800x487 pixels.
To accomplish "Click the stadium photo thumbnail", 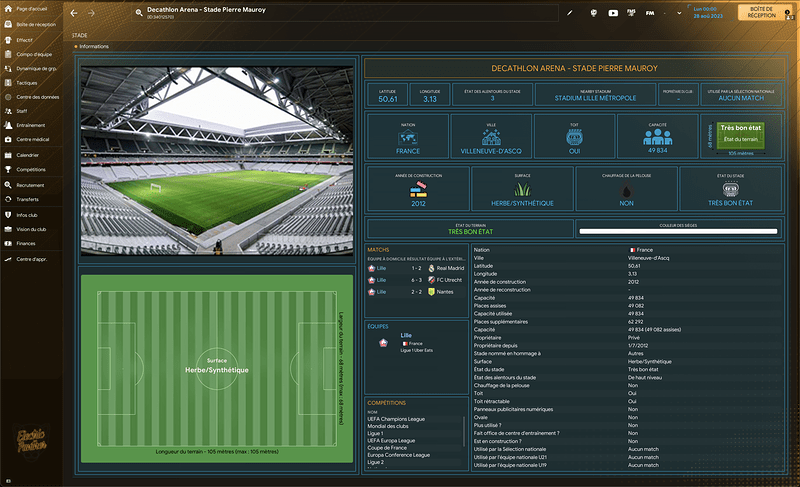I will 217,161.
